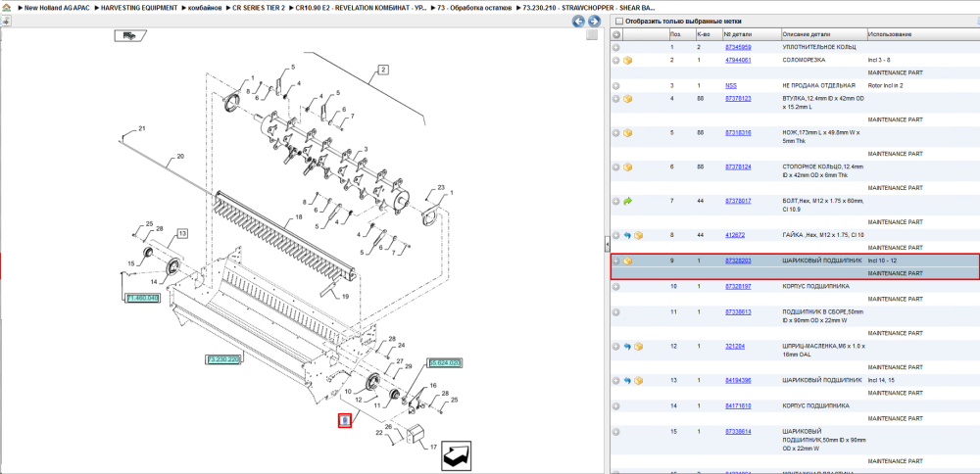Open part number link 84171610

pos(738,405)
